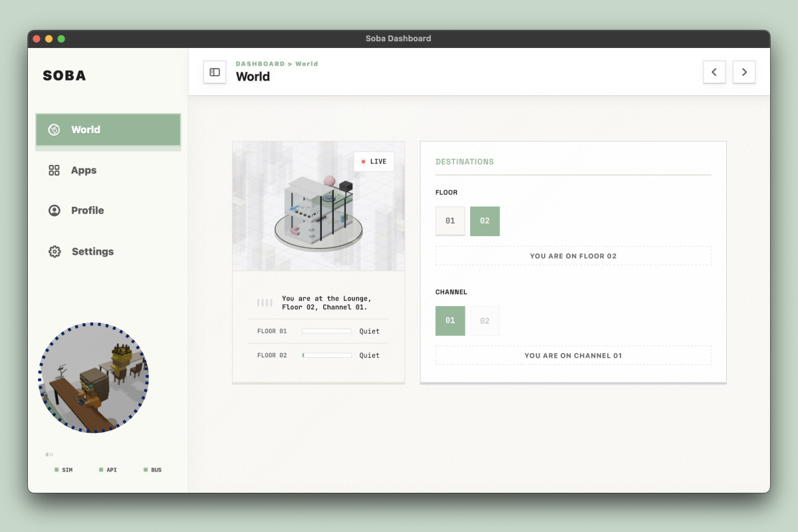Open the circular avatar camera preview
Image resolution: width=798 pixels, height=532 pixels.
(x=94, y=378)
